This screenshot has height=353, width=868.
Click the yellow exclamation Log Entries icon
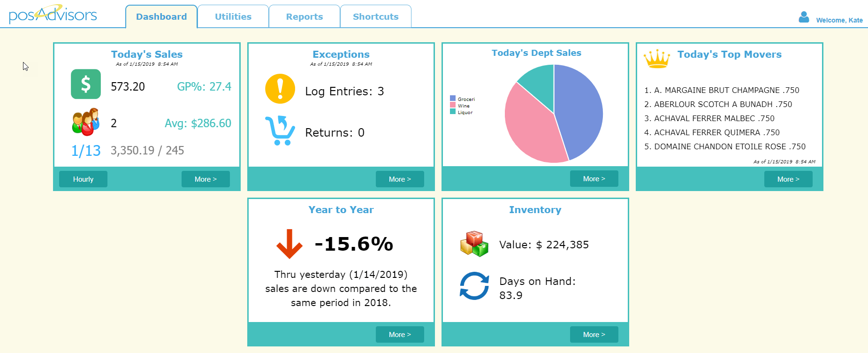pos(280,89)
